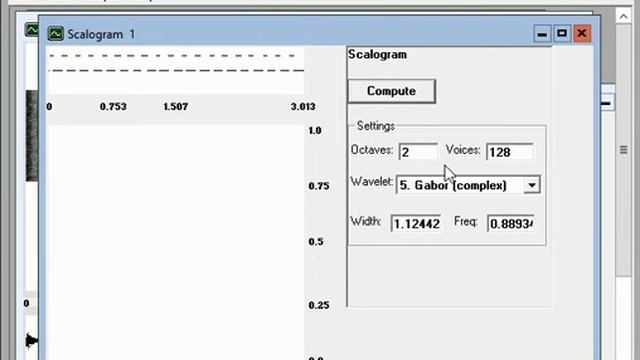The image size is (640, 360).
Task: Click the background window's vertical scrollbar thumb
Action: (623, 151)
